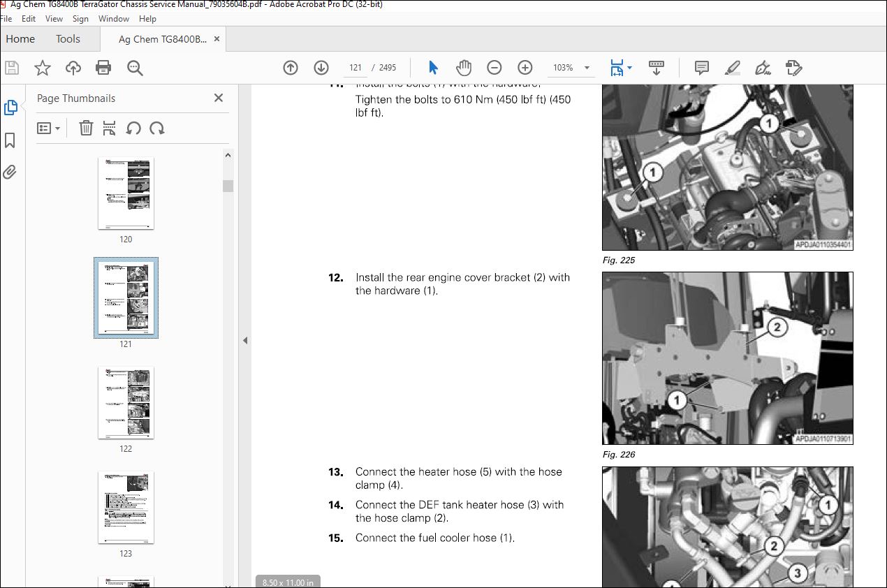
Task: Zoom out with minus icon
Action: tap(494, 68)
